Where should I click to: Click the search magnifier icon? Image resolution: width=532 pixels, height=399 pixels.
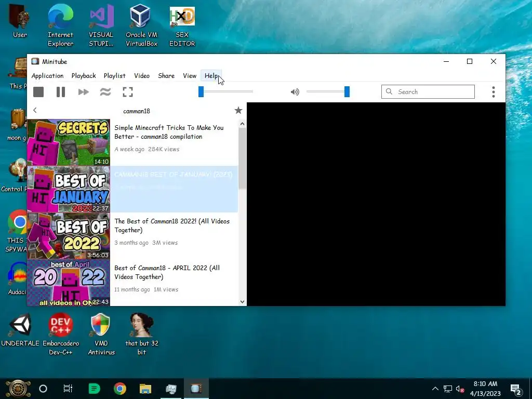(389, 91)
